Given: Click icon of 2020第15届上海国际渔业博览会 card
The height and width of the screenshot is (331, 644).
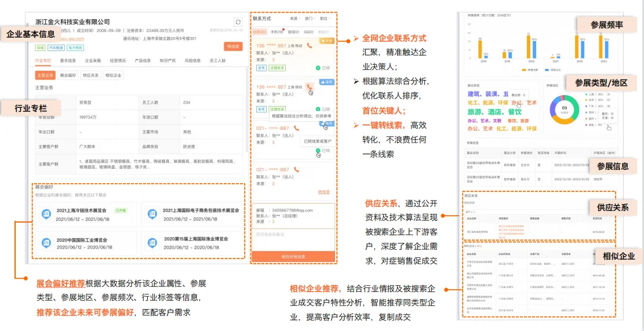Looking at the screenshot, I should click(153, 243).
